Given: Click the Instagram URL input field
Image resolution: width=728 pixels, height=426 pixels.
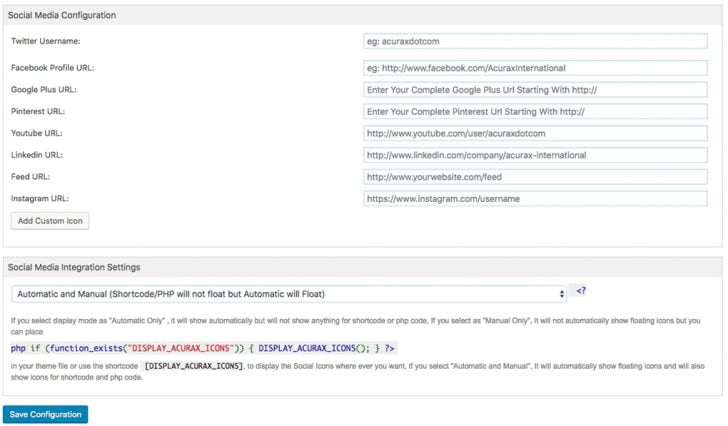Looking at the screenshot, I should (535, 199).
